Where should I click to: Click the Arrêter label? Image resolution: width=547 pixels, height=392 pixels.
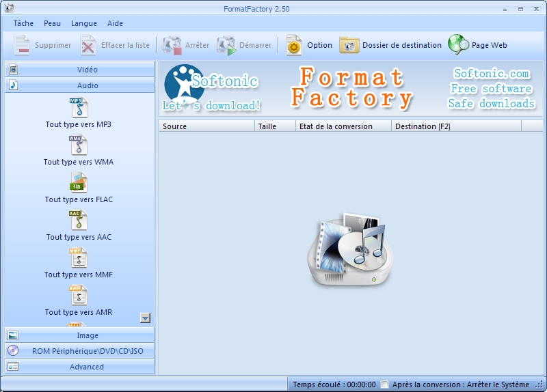[x=197, y=45]
